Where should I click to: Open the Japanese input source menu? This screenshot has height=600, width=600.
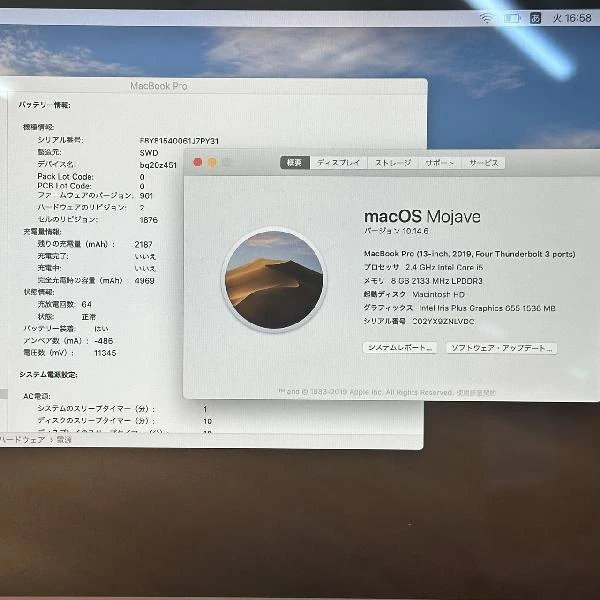pos(535,18)
